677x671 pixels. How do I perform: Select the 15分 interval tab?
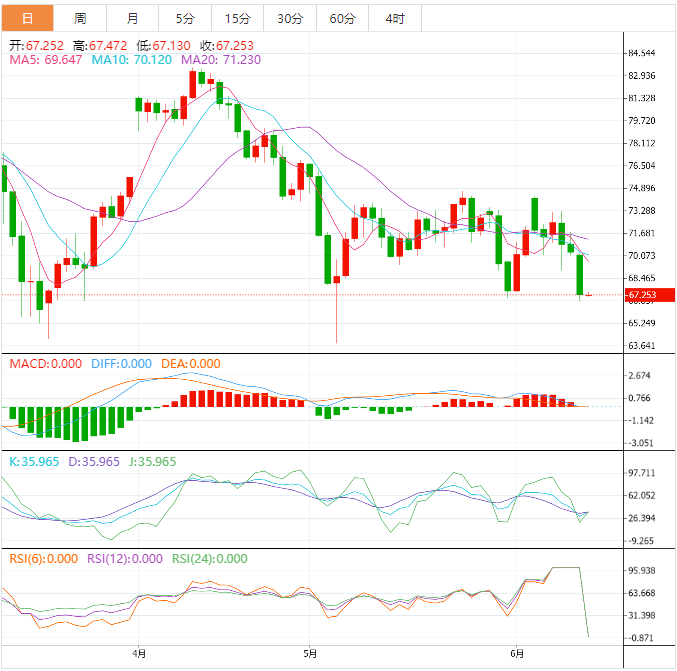[238, 19]
